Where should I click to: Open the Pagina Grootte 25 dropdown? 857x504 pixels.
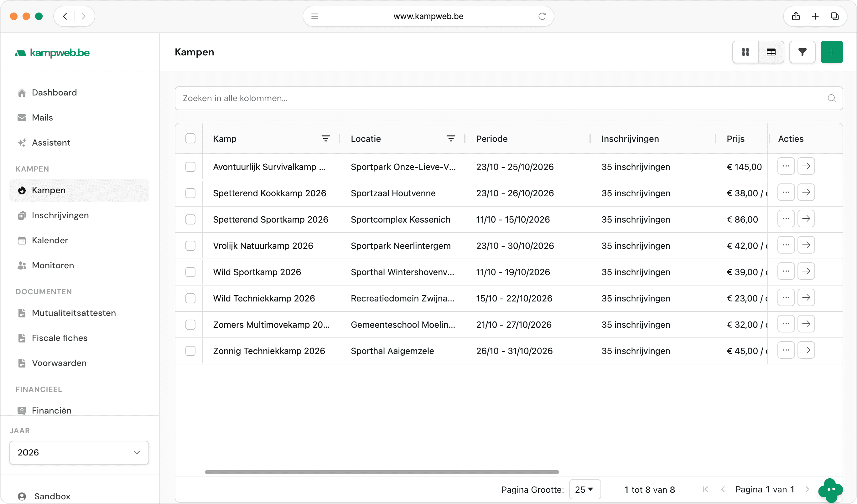(584, 489)
